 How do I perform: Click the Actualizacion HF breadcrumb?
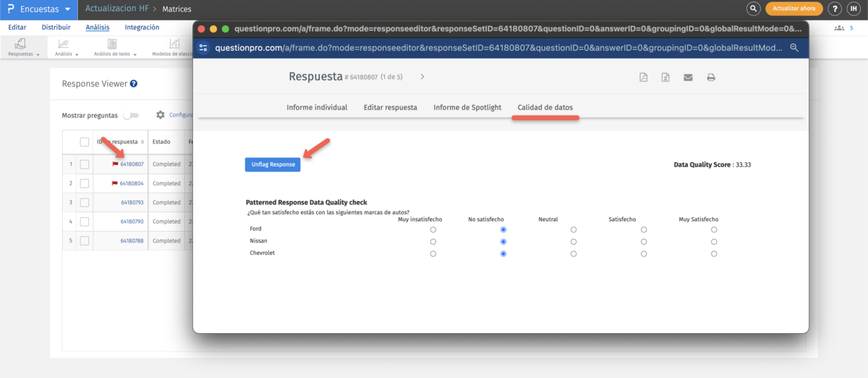point(116,9)
